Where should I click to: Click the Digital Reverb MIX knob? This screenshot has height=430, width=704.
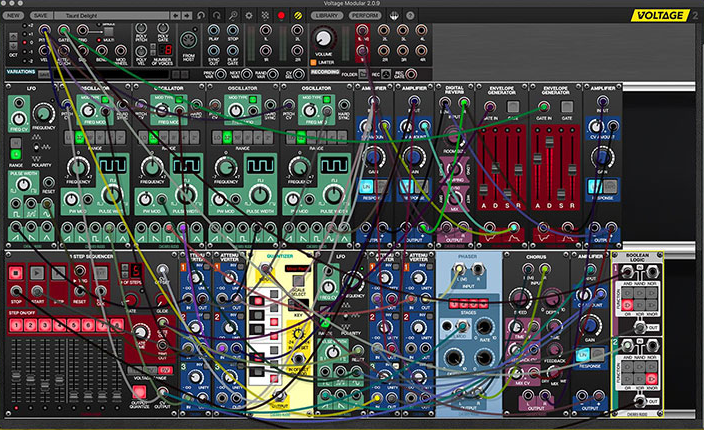pos(454,197)
